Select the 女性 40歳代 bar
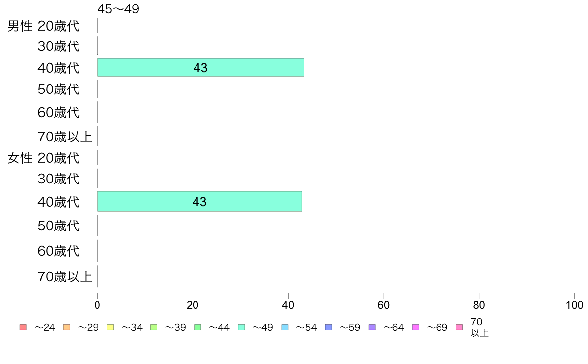The width and height of the screenshot is (588, 364). (199, 202)
